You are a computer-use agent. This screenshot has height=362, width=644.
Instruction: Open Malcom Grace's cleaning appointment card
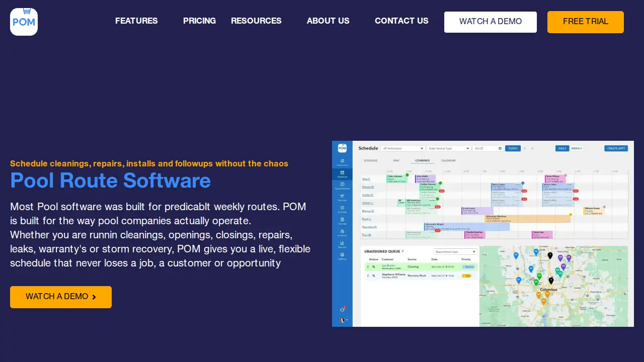[594, 211]
